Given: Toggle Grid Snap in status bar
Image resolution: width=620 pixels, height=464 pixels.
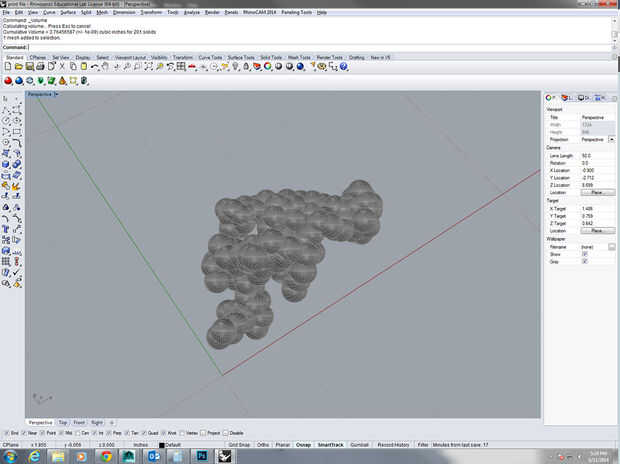Looking at the screenshot, I should point(239,445).
